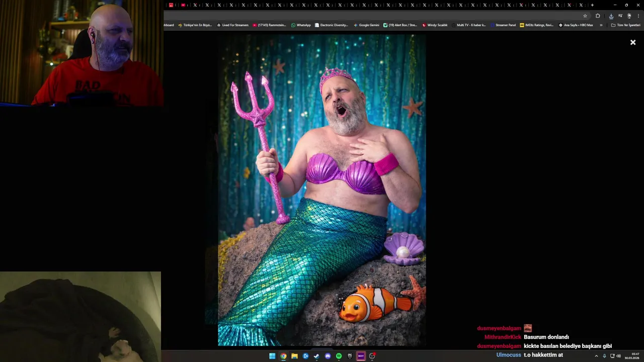
Task: Open the purple NEXT app in taskbar
Action: (361, 356)
